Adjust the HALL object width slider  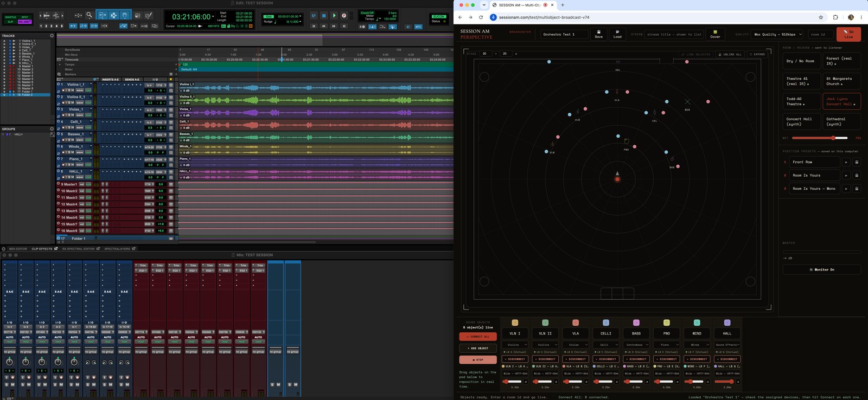pos(725,382)
